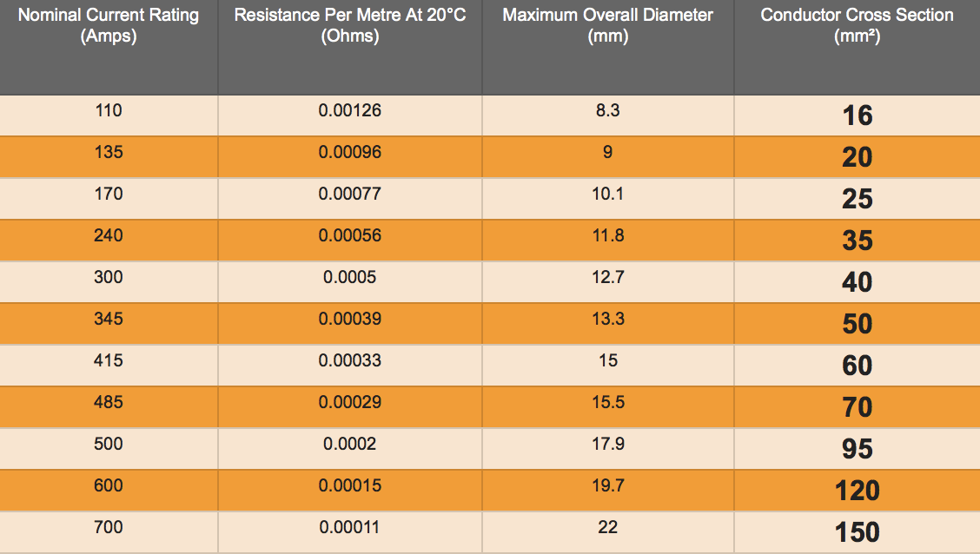This screenshot has width=980, height=554.
Task: Click the 485 amps current rating
Action: click(x=108, y=402)
